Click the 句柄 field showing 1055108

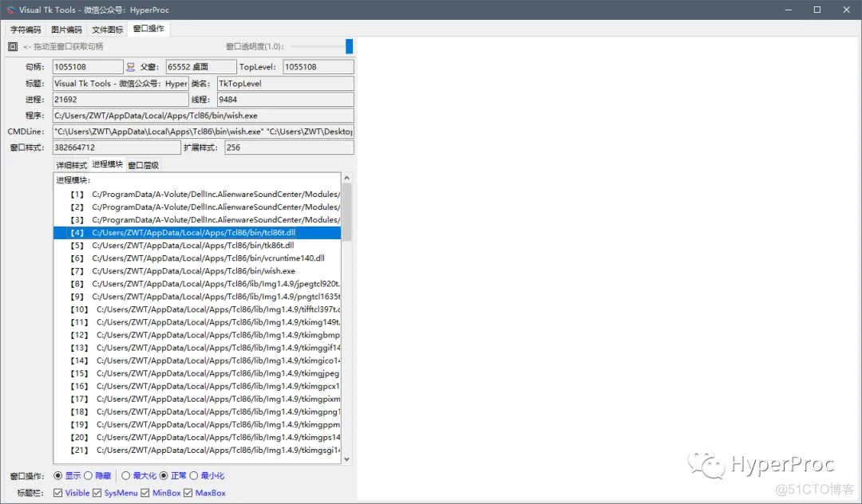click(x=88, y=67)
